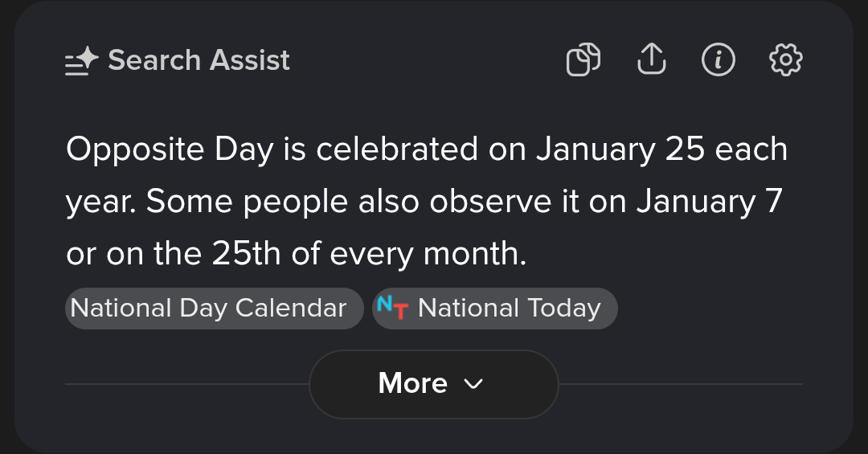Expand answer using the More chevron arrow
The image size is (868, 454).
coord(473,383)
